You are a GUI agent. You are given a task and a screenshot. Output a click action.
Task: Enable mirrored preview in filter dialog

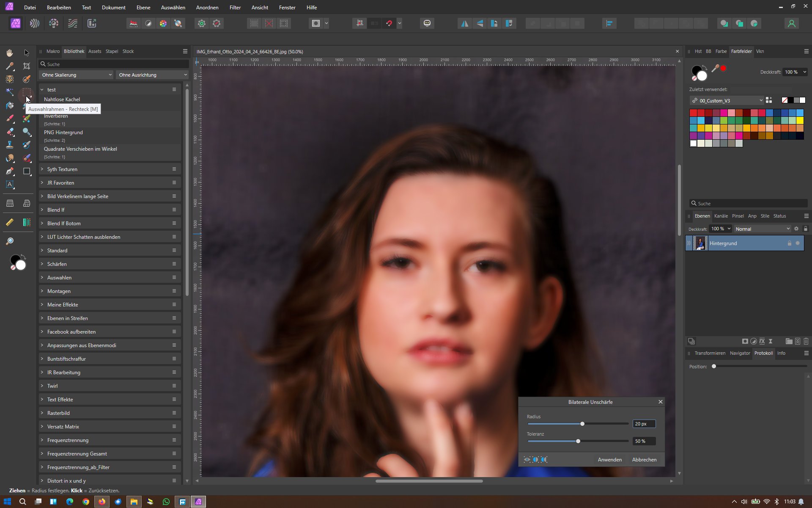[x=544, y=459]
